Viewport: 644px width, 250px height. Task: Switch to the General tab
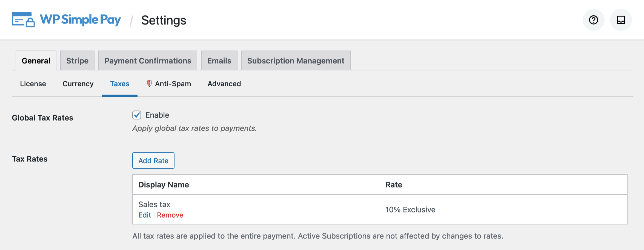click(36, 61)
